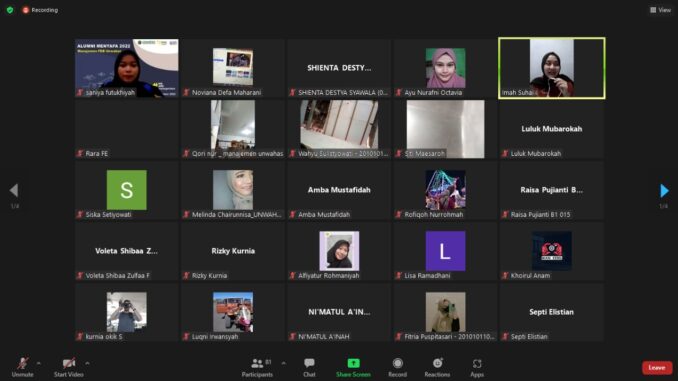
Task: Open the Reactions menu
Action: (x=437, y=367)
